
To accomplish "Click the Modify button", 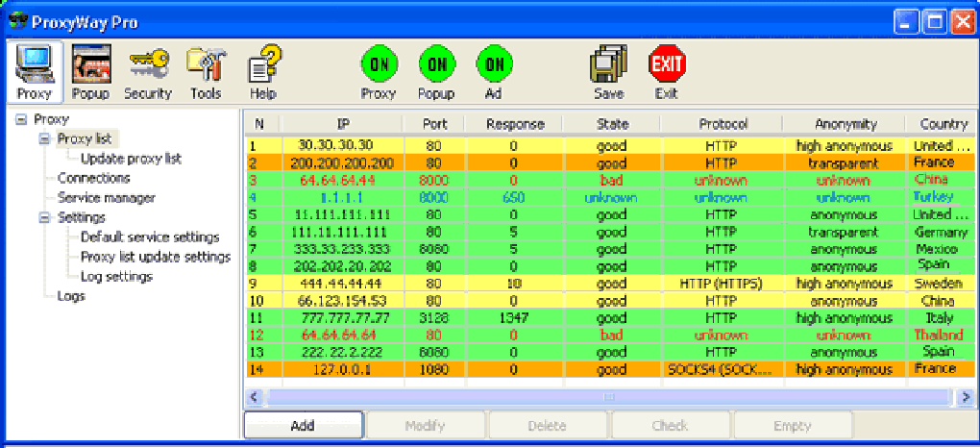I will (x=425, y=426).
